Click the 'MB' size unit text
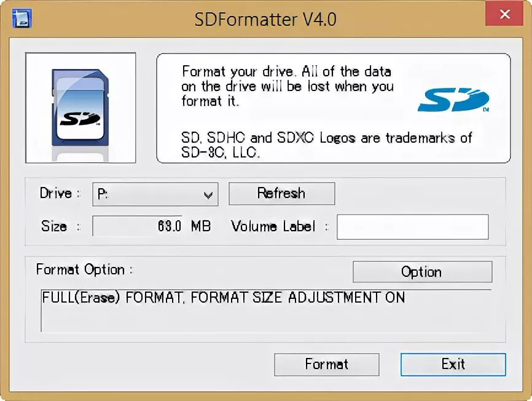This screenshot has height=401, width=532. (x=201, y=226)
